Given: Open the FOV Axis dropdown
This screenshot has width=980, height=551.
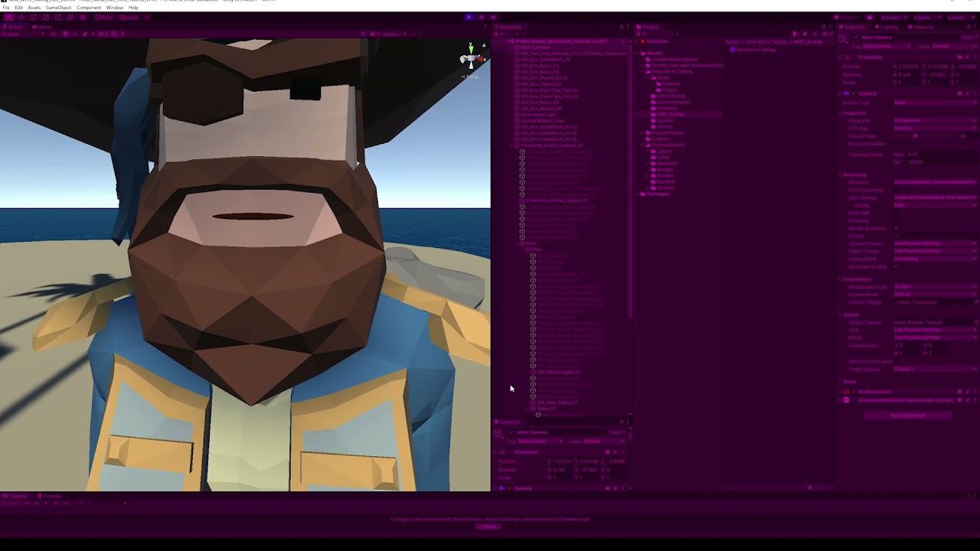Looking at the screenshot, I should pos(935,129).
